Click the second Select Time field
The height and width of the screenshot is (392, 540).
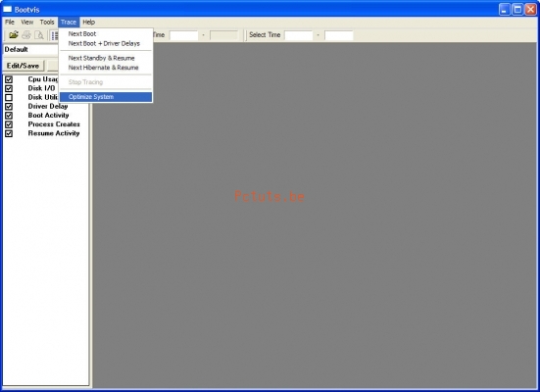[339, 35]
